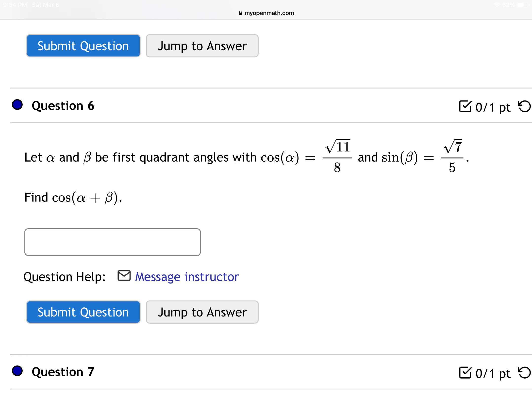Screen dimensions: 532x399
Task: Click Question 7 score checkmark icon
Action: (x=465, y=373)
